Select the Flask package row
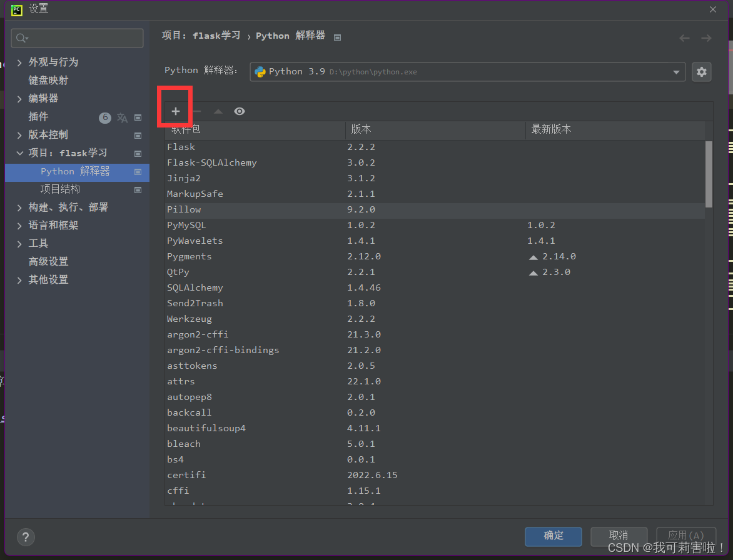 point(435,147)
